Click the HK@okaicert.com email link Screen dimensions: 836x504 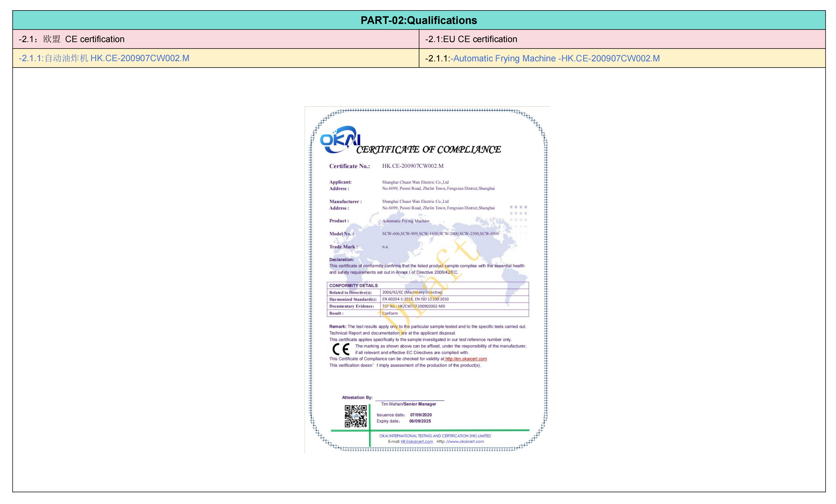[417, 442]
